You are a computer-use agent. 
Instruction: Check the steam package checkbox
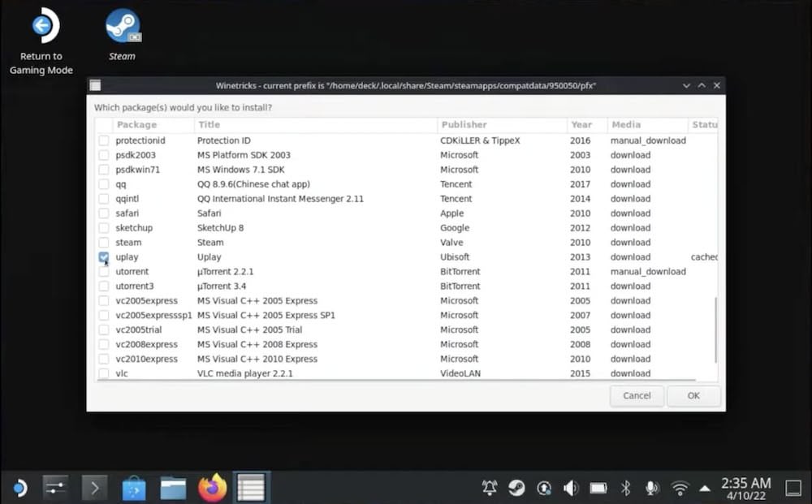point(104,242)
